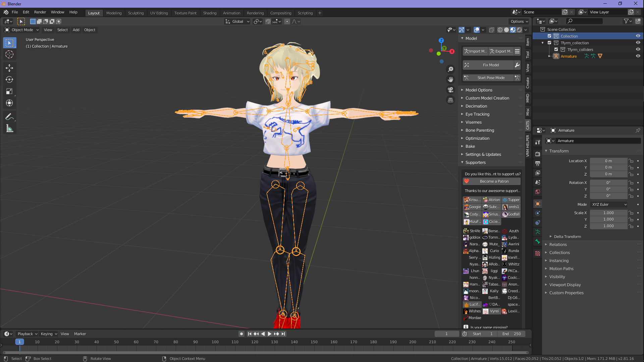Select the Annotate tool
The width and height of the screenshot is (644, 362).
pos(9,117)
